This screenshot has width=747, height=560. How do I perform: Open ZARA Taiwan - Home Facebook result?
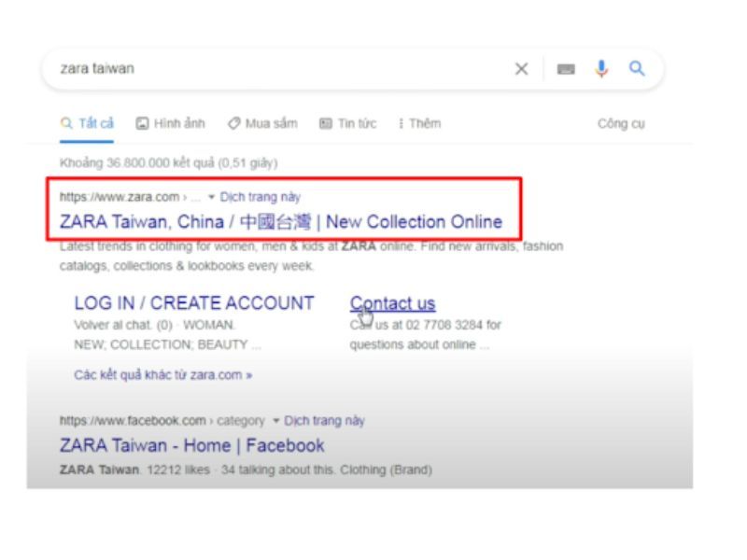pos(191,446)
